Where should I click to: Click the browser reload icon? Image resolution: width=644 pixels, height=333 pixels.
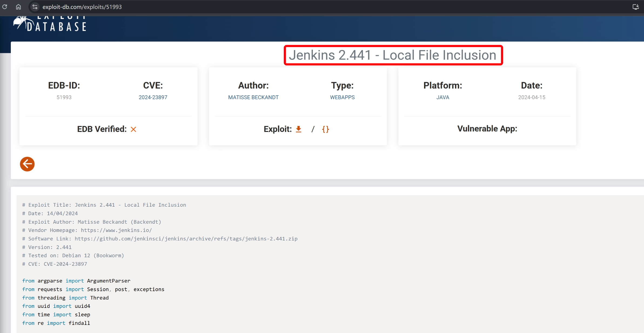click(5, 7)
